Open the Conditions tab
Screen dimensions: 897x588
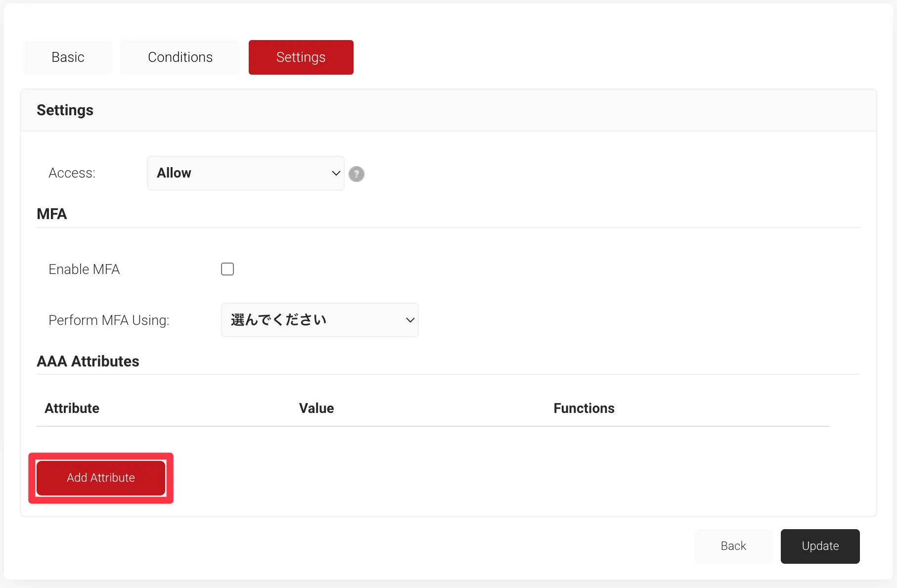click(x=180, y=57)
